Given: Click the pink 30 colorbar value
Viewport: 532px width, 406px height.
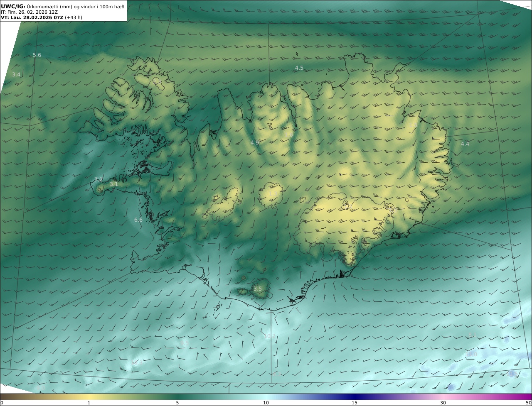Looking at the screenshot, I should click(x=443, y=403).
